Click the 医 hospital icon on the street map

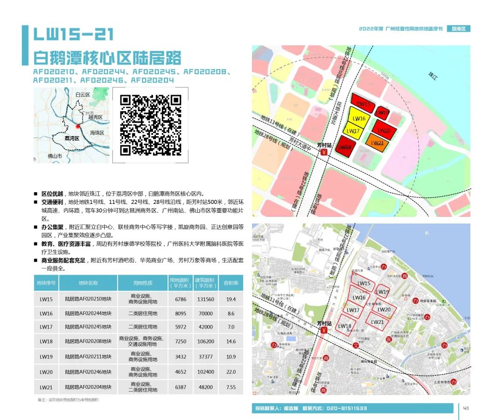pos(389,340)
